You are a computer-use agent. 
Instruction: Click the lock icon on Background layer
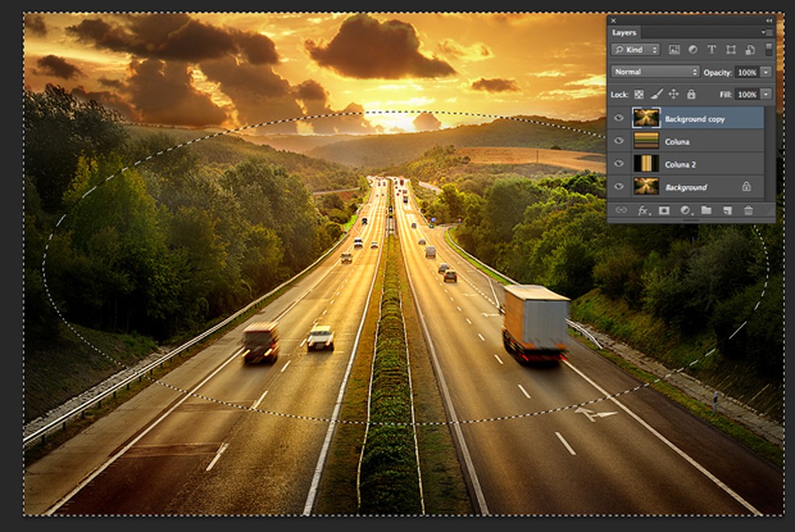coord(747,186)
